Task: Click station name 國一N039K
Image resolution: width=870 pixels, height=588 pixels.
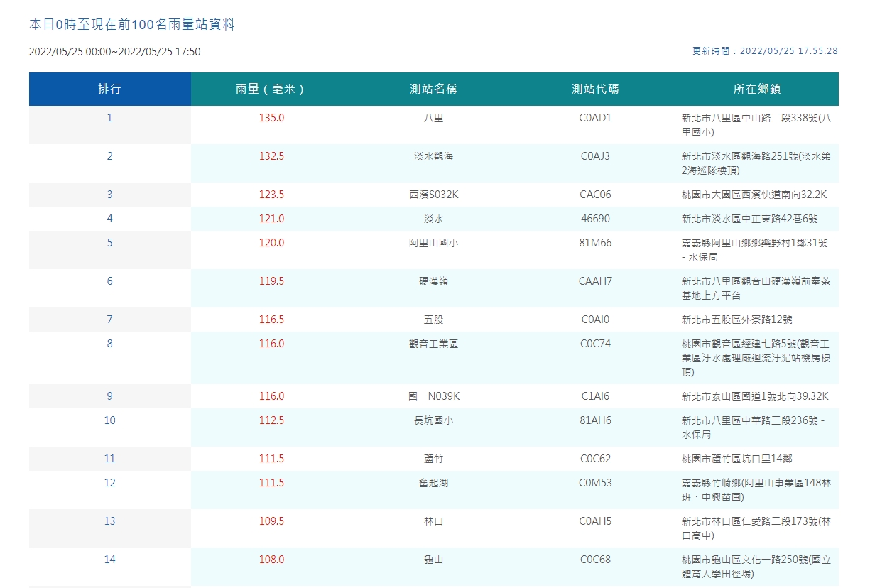Action: (x=433, y=396)
